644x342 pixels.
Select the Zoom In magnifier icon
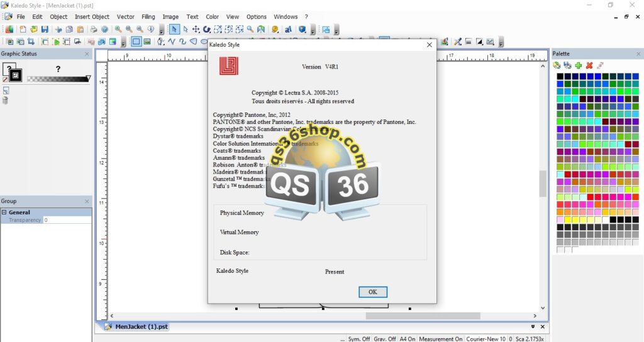[118, 30]
